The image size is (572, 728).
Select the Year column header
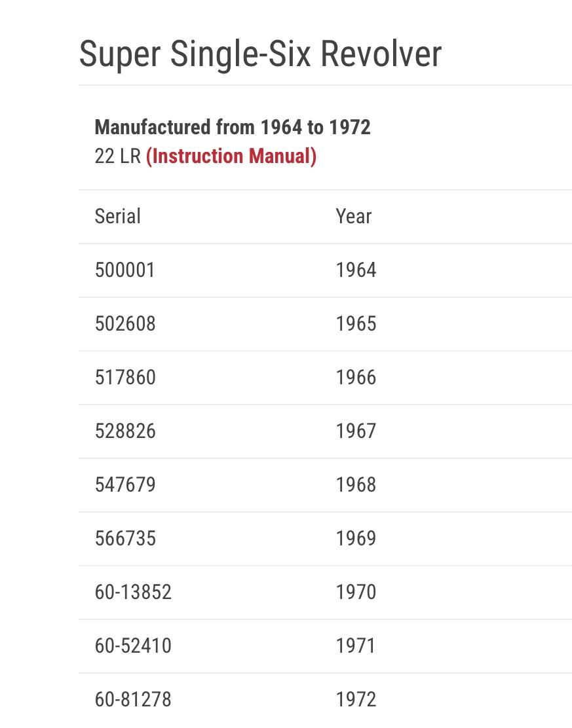coord(354,216)
